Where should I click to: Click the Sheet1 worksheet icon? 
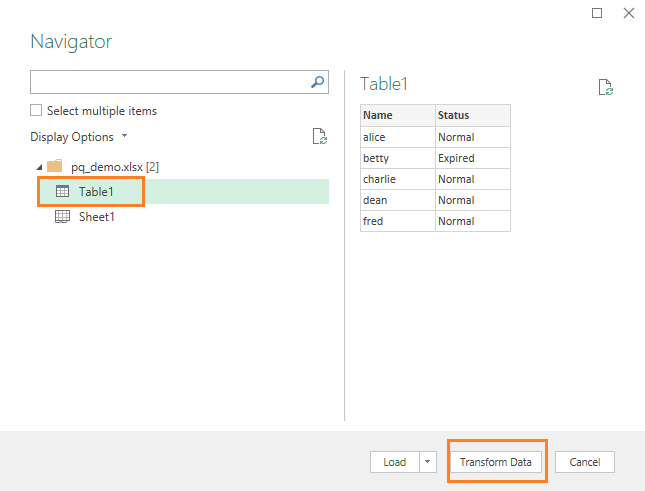coord(62,216)
